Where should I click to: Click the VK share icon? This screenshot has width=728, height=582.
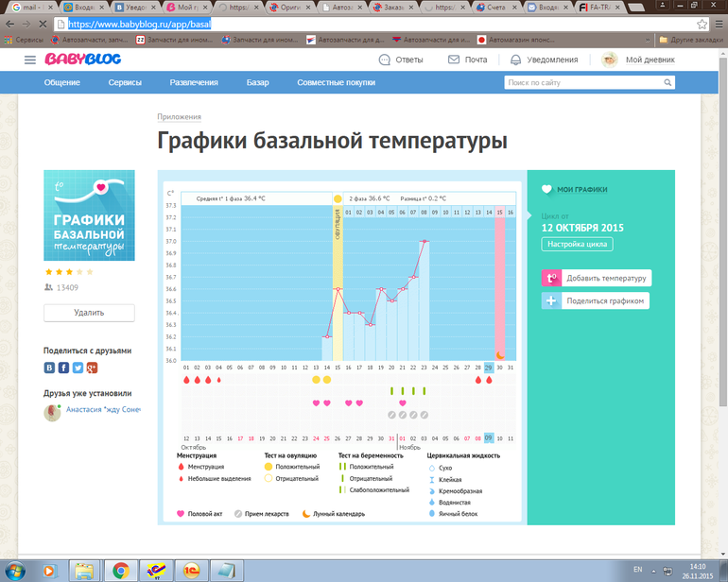pos(50,368)
